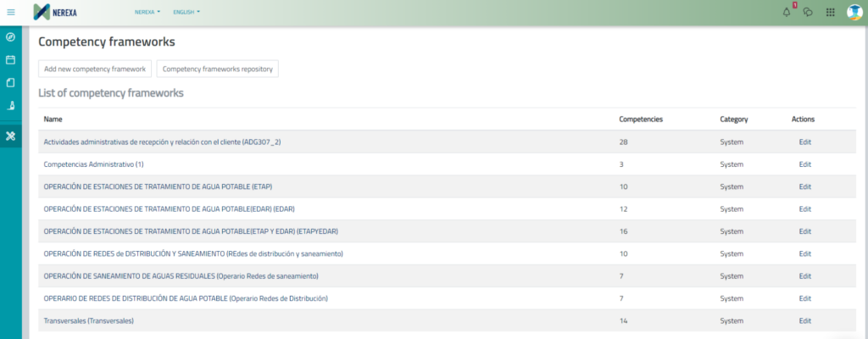Open the messaging chat bubbles icon
The height and width of the screenshot is (339, 868).
pos(808,12)
